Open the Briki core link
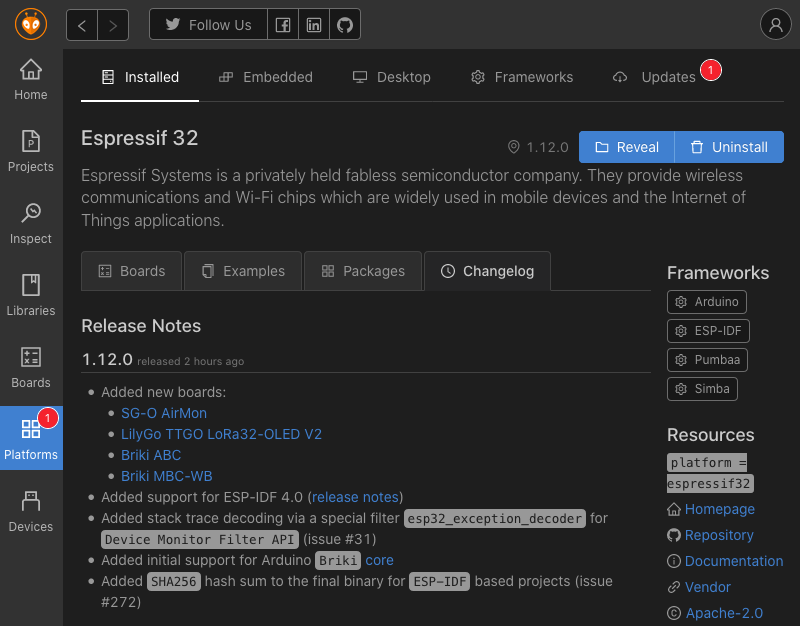The image size is (800, 626). (x=379, y=560)
